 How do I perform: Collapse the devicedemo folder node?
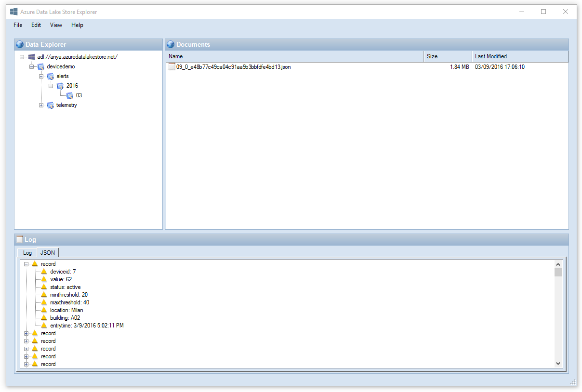pos(32,66)
